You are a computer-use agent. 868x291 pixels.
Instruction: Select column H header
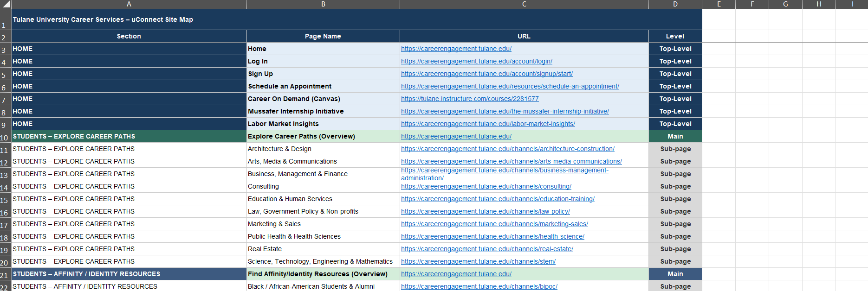819,4
